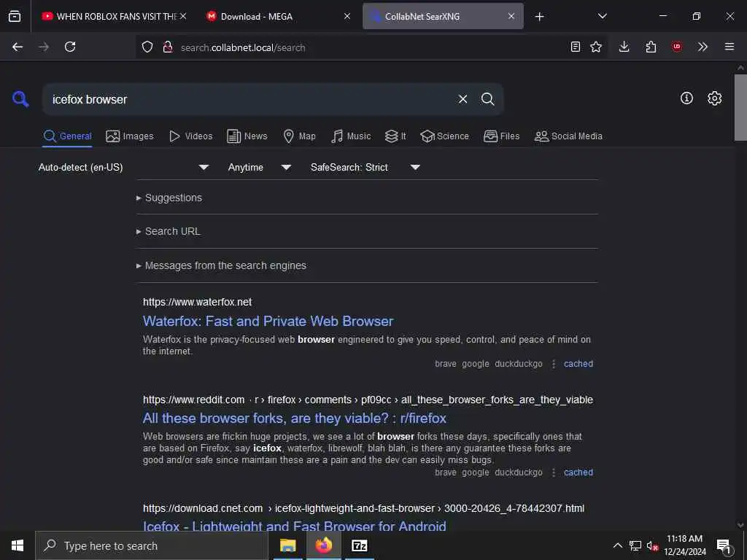
Task: Close the CollabNet SearXNG tab
Action: coord(511,16)
